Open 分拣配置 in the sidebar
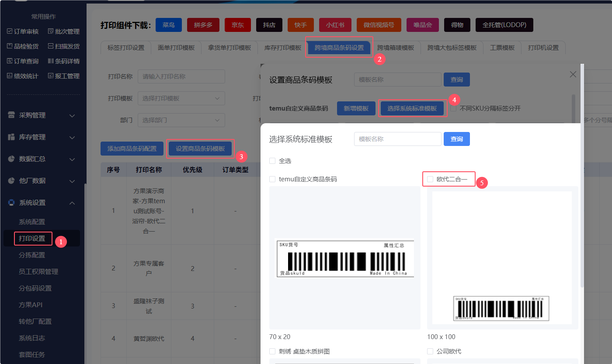 pyautogui.click(x=32, y=255)
